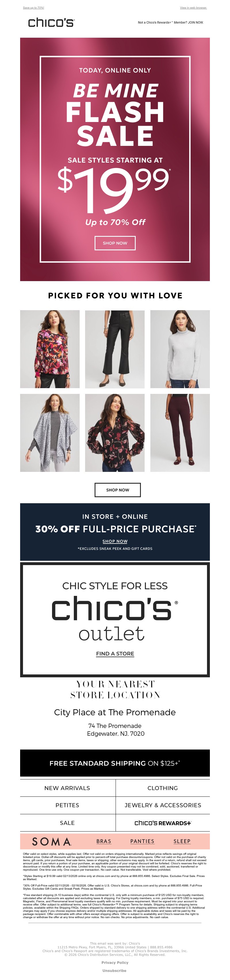Open the Petites category
The image size is (230, 980).
pyautogui.click(x=67, y=805)
